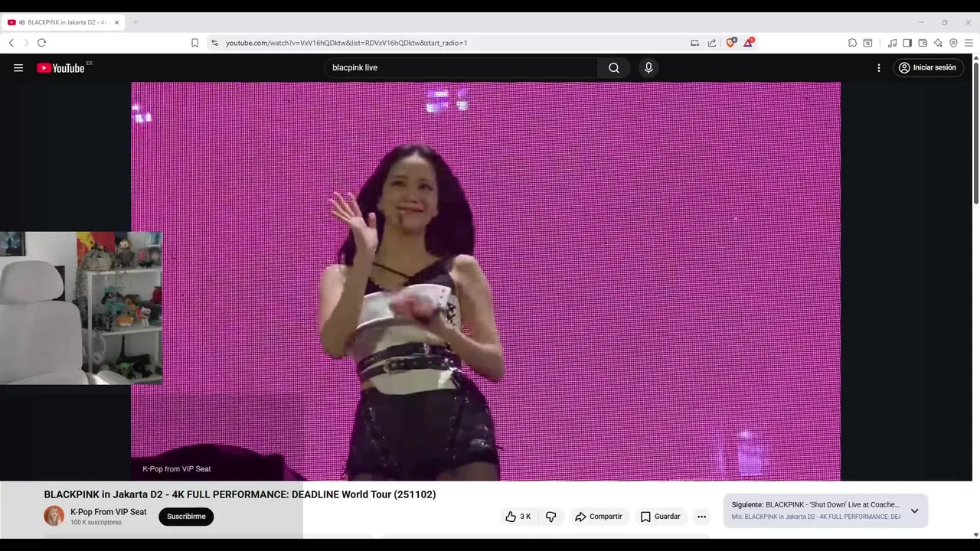Click the 100 K suscriptores text
The image size is (980, 551).
pyautogui.click(x=96, y=523)
